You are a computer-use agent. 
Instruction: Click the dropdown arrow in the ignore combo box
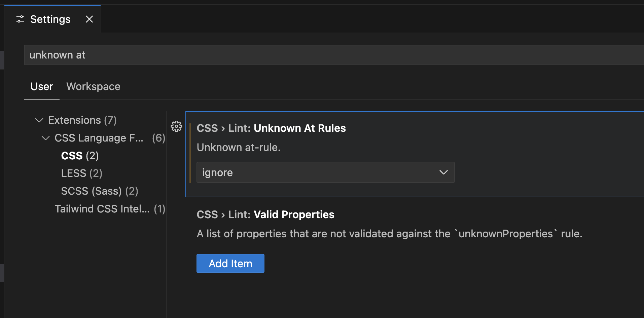click(443, 172)
